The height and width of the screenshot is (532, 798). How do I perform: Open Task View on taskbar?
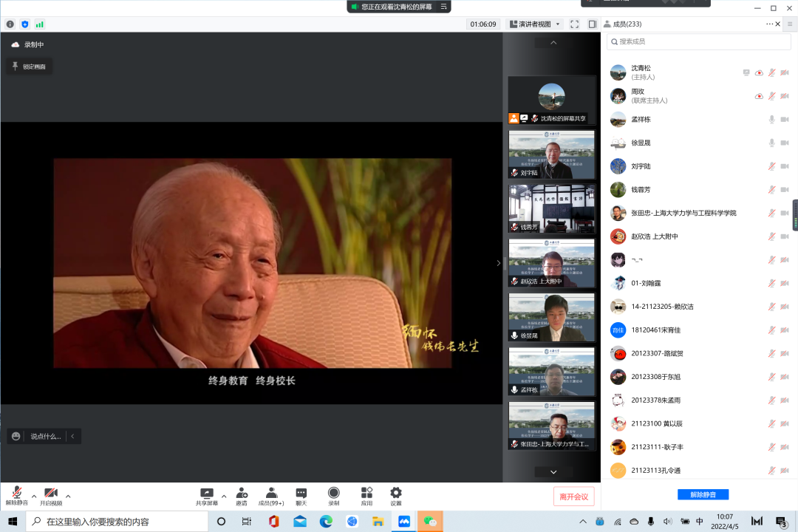pyautogui.click(x=247, y=522)
